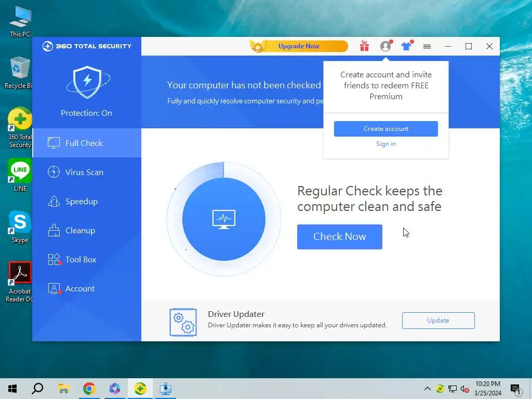This screenshot has height=399, width=532.
Task: Click the 360 Total Security taskbar icon
Action: click(x=140, y=389)
